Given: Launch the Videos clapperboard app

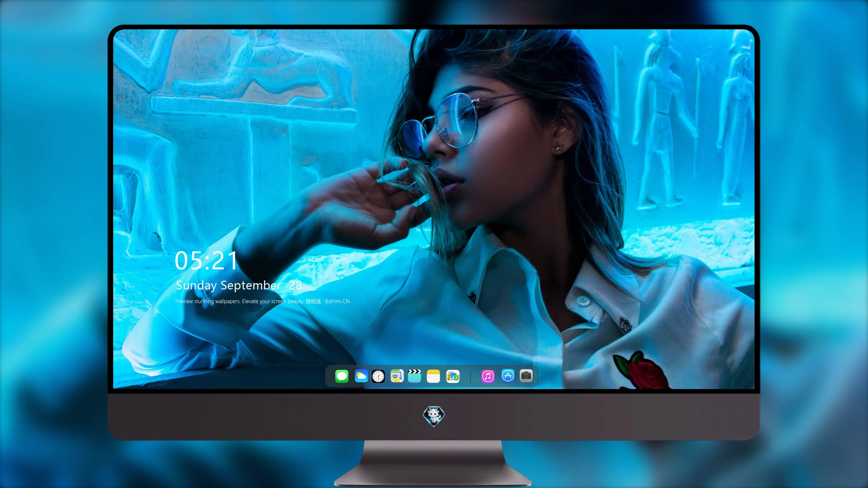Looking at the screenshot, I should point(415,376).
